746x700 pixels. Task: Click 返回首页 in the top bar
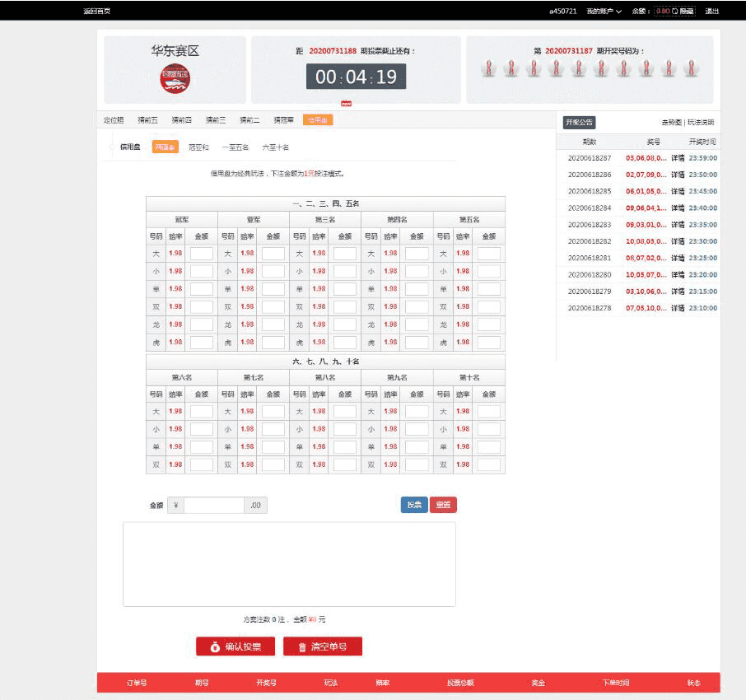97,11
